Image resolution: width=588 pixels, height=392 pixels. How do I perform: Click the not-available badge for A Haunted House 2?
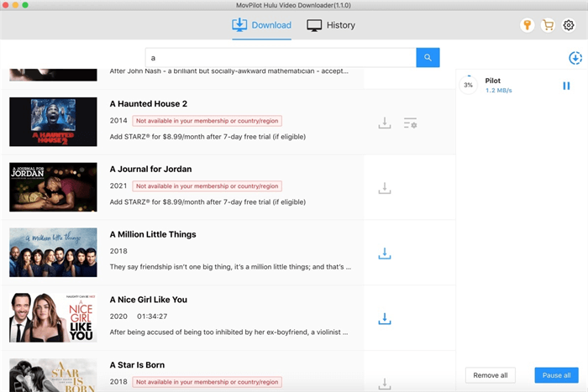coord(207,121)
